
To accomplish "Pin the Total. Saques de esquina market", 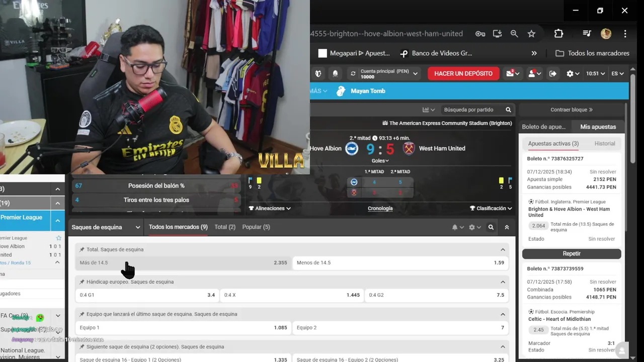I will (82, 249).
